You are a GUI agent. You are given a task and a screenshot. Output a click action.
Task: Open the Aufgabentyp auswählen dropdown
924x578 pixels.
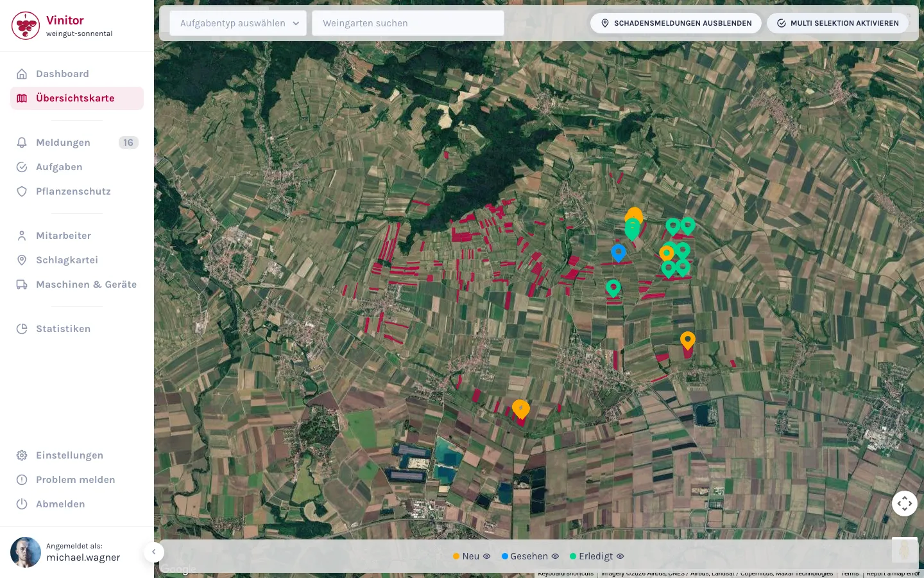point(238,23)
